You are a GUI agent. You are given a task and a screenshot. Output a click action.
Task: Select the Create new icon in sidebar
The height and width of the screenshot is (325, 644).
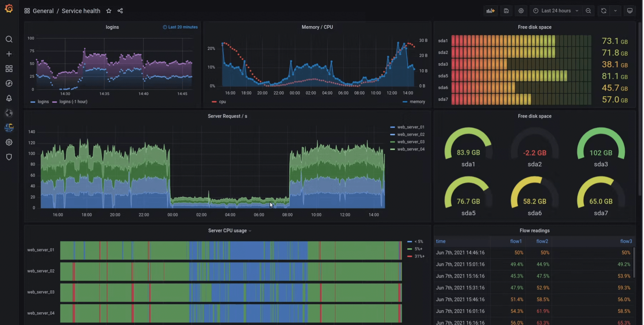tap(9, 54)
